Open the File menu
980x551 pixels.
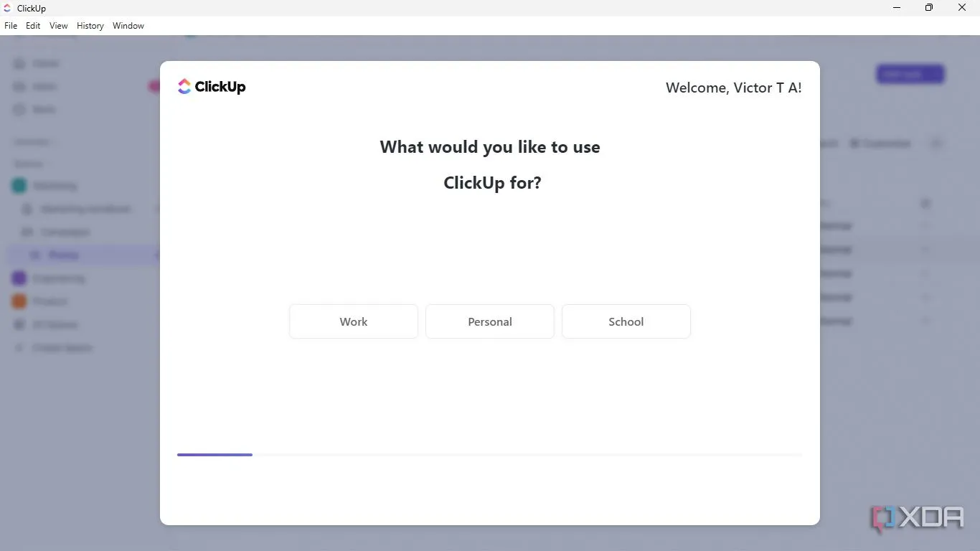pyautogui.click(x=11, y=26)
